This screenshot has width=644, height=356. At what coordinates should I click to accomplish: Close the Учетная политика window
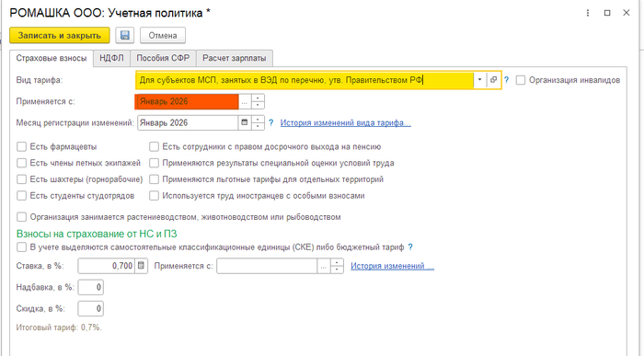click(x=627, y=13)
